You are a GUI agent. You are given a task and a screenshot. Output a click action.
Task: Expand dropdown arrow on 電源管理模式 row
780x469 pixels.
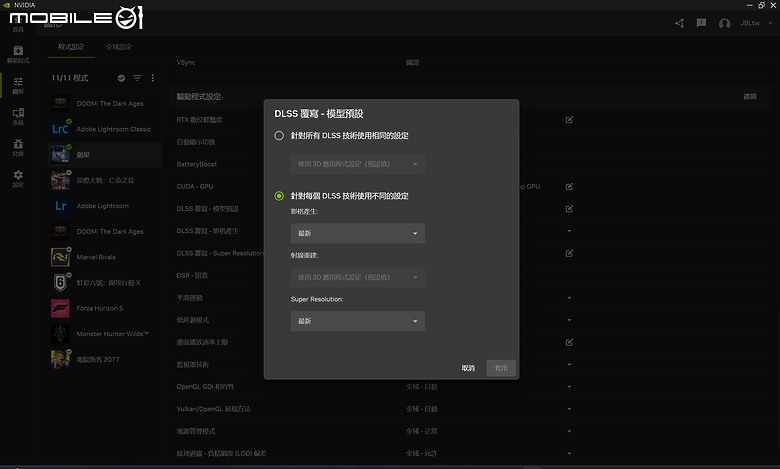tap(569, 431)
